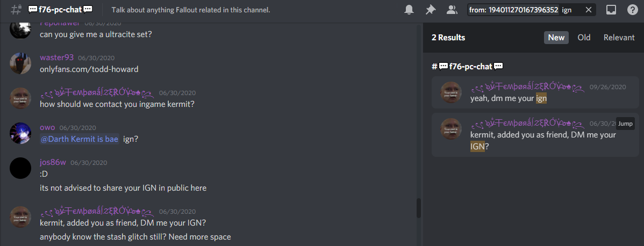Sort results by Old
This screenshot has height=246, width=644.
point(584,38)
